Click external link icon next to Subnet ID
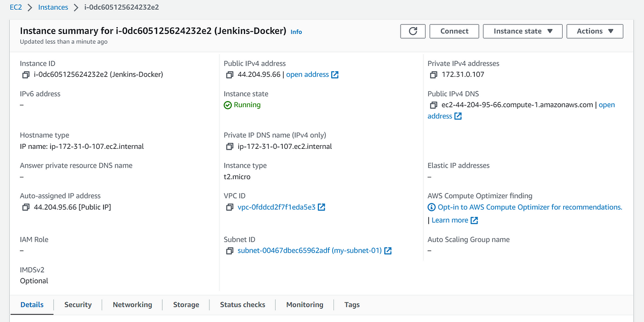 coord(388,251)
